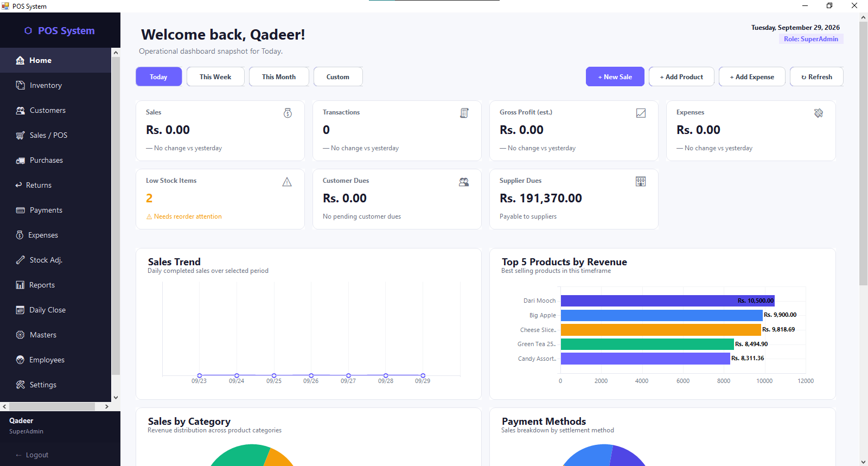Click the Purchases truck icon

click(x=21, y=160)
